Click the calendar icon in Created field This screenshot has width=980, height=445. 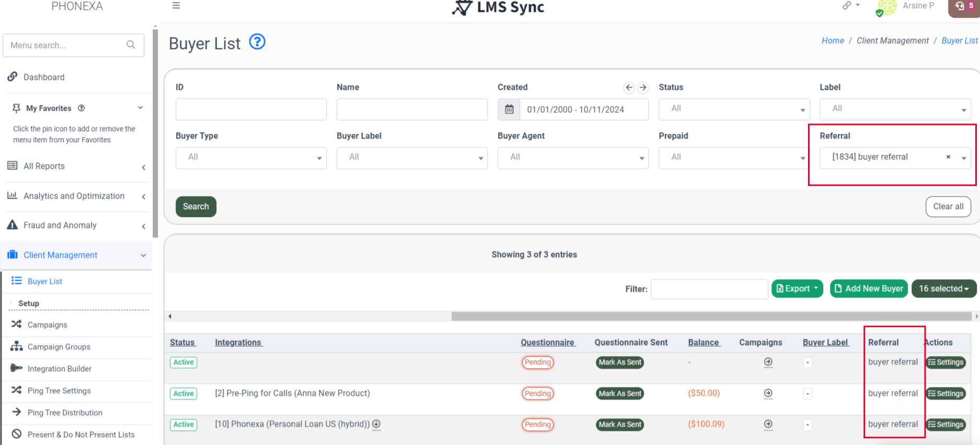(509, 109)
